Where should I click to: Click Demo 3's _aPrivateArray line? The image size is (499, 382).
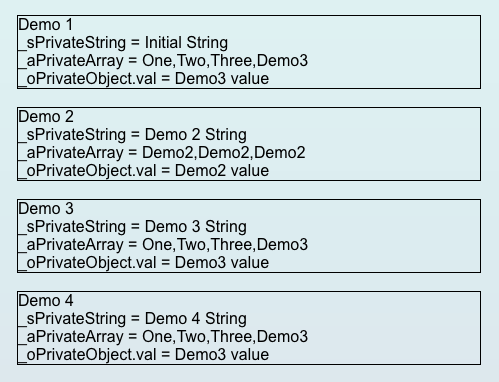tap(163, 245)
